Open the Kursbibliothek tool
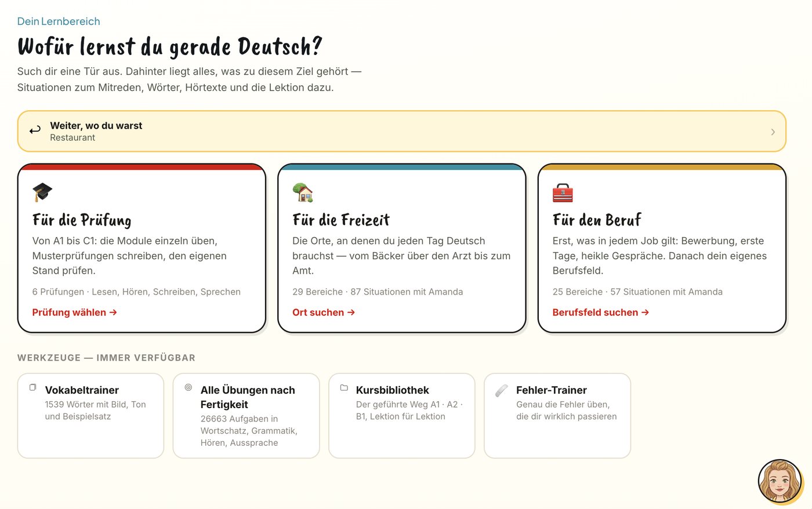 coord(401,416)
